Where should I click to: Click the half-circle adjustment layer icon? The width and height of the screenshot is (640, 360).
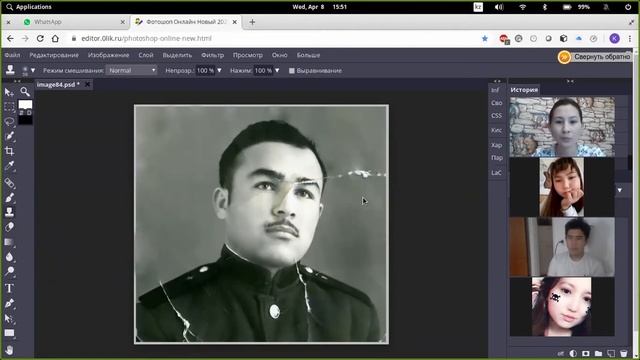[x=573, y=353]
